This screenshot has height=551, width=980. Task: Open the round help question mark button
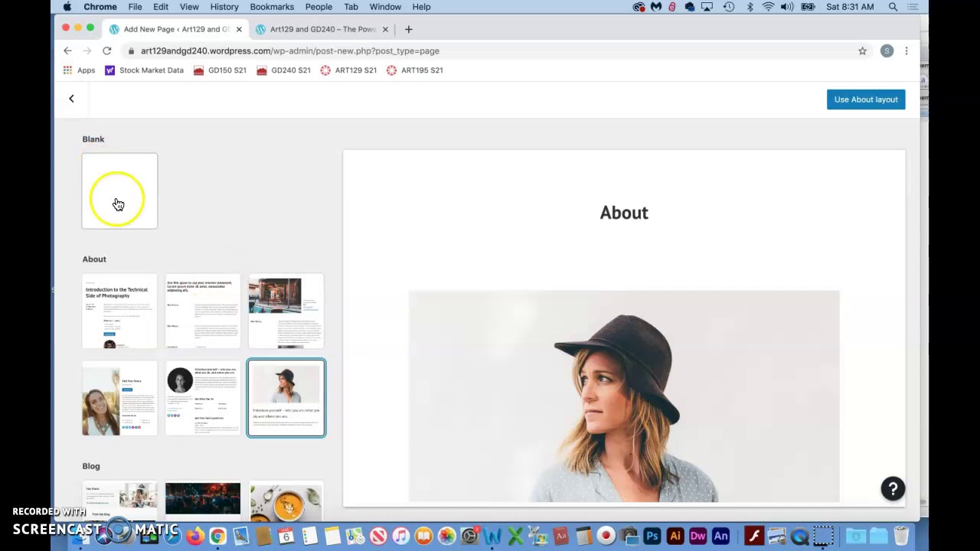(893, 488)
